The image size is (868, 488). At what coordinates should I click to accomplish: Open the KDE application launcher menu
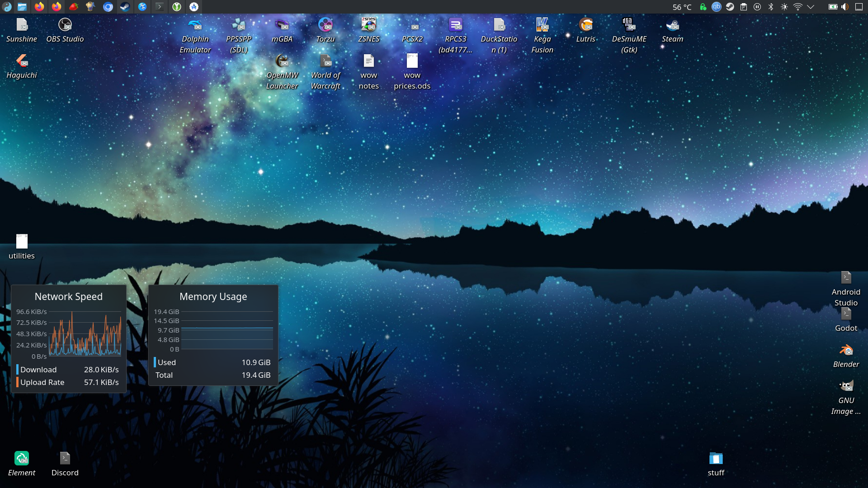click(7, 7)
